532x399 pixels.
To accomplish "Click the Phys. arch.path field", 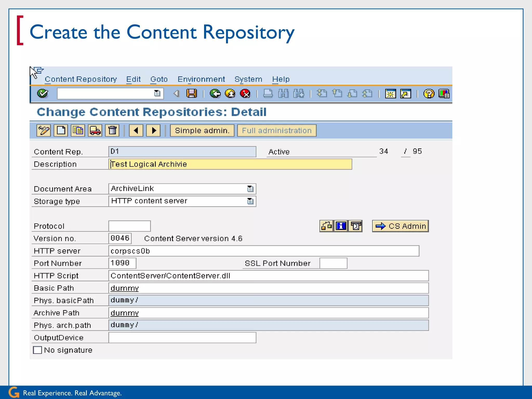I will pos(269,325).
